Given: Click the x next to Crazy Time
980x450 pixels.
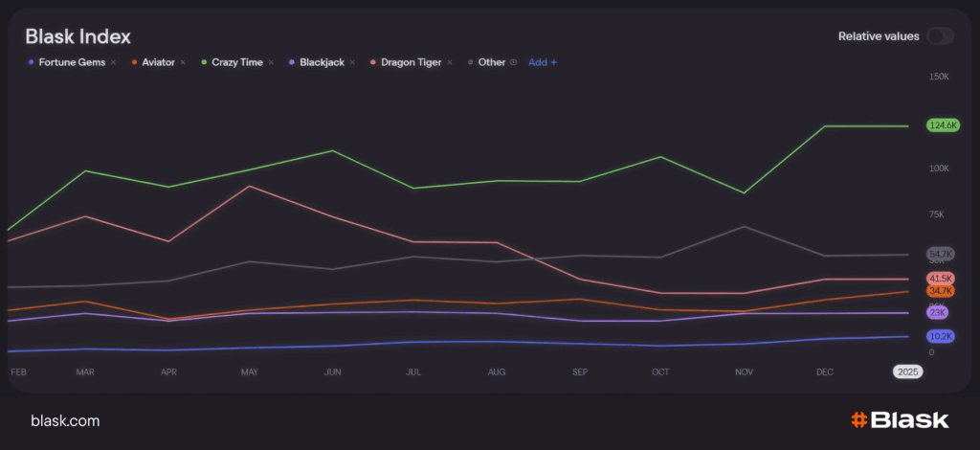Looking at the screenshot, I should [x=271, y=62].
